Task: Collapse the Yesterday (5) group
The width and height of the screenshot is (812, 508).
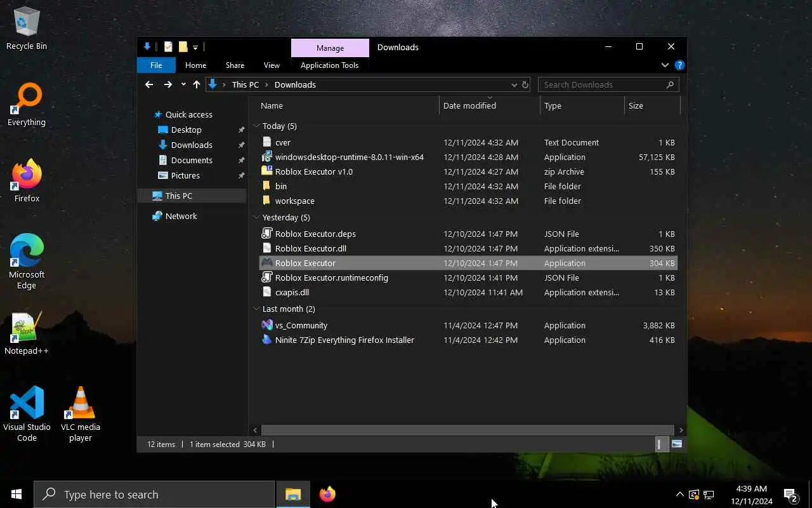Action: (x=256, y=217)
